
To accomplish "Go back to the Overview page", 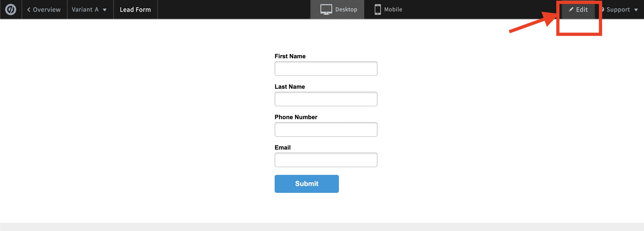I will pos(44,9).
